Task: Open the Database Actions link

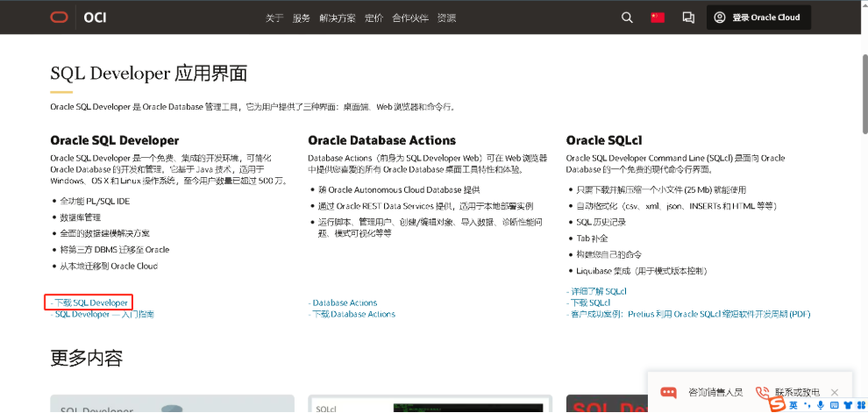Action: pos(343,303)
